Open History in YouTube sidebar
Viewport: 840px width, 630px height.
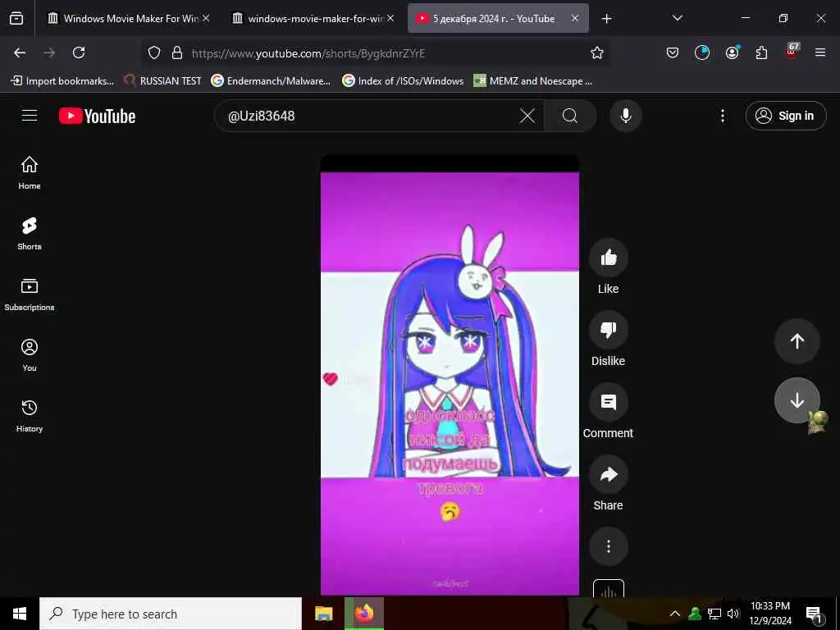(x=30, y=415)
